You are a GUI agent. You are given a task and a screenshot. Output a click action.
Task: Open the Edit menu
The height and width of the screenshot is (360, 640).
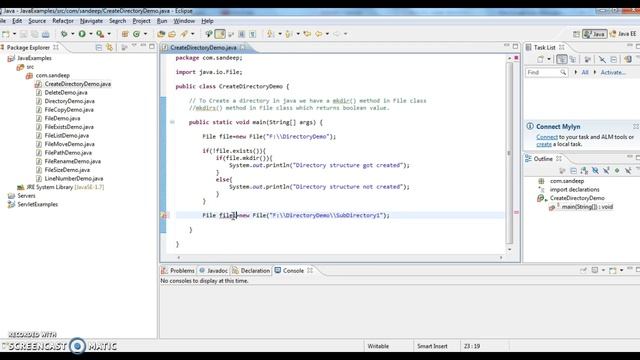point(17,21)
